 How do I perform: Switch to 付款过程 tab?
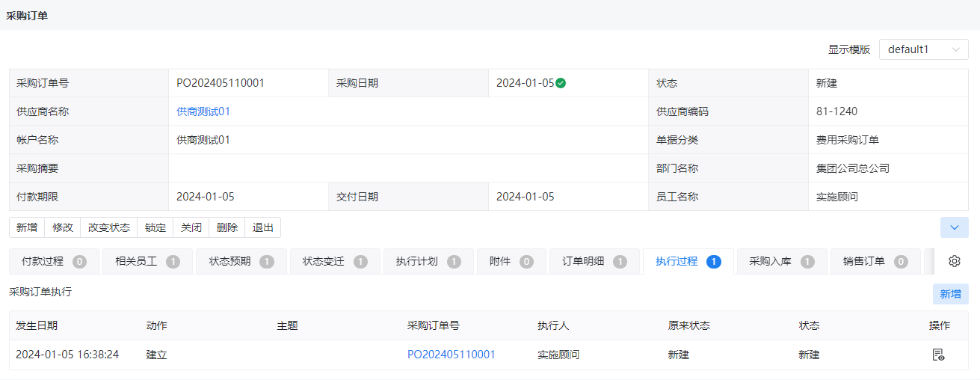tap(55, 261)
